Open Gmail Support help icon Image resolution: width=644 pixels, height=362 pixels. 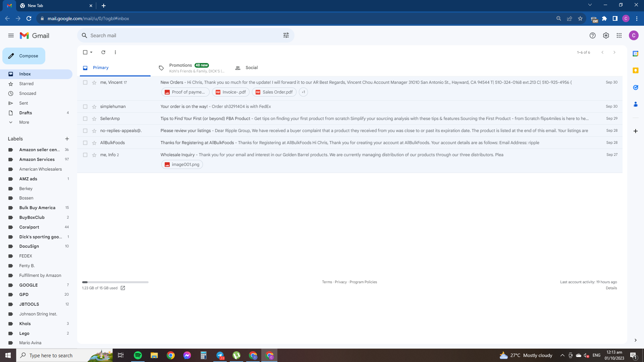pos(593,36)
